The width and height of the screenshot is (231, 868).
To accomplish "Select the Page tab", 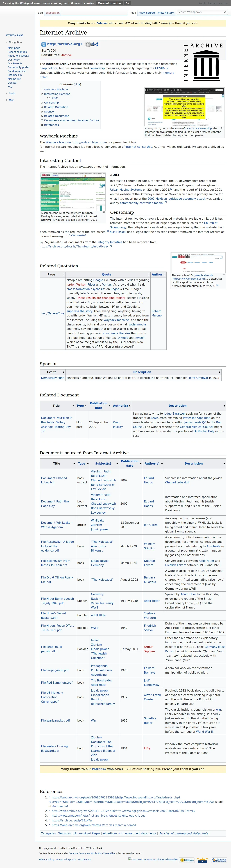I will (x=40, y=13).
